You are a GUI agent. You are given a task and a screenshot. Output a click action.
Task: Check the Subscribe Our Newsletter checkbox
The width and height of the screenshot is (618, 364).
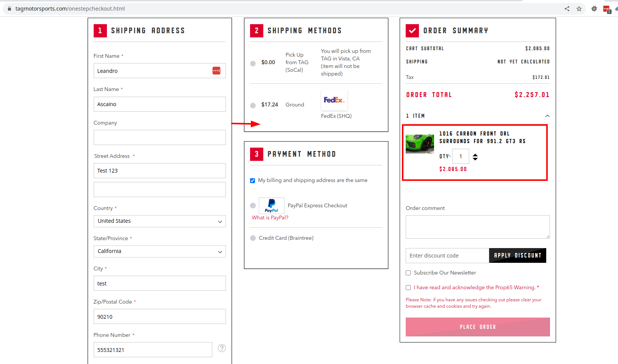click(408, 273)
